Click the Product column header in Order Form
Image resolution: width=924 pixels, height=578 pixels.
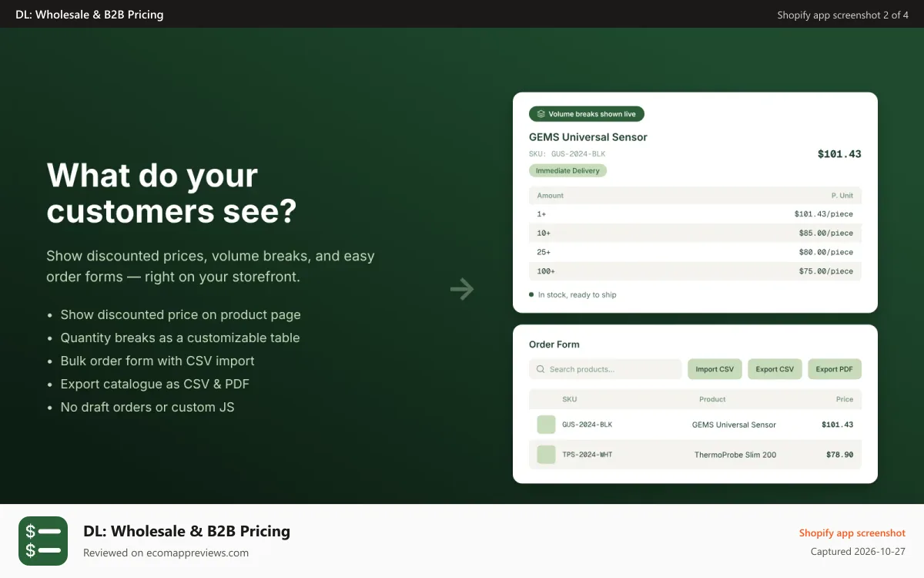pyautogui.click(x=712, y=399)
